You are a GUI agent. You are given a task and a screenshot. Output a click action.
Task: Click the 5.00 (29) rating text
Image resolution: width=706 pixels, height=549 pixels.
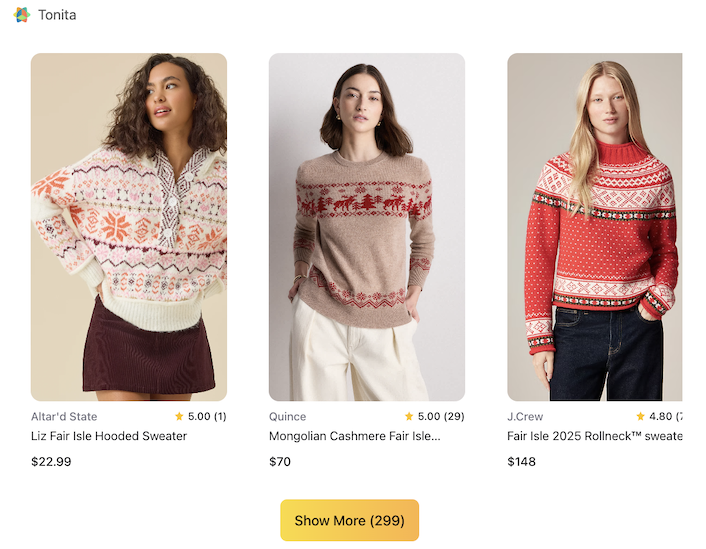click(x=441, y=416)
